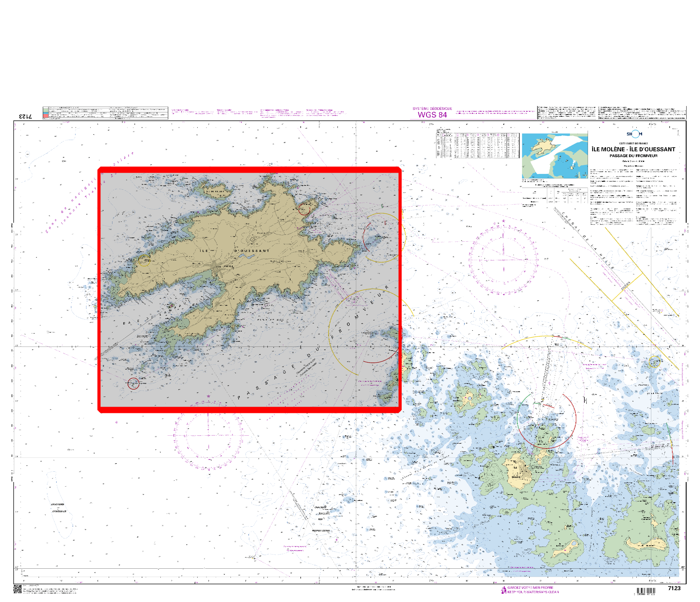Image resolution: width=700 pixels, height=602 pixels.
Task: Click the tide heights table below inset
Action: [555, 196]
